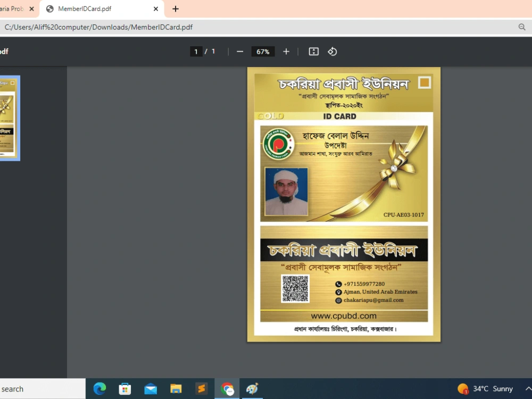Click the orange square at card top
The width and height of the screenshot is (532, 399).
(424, 82)
